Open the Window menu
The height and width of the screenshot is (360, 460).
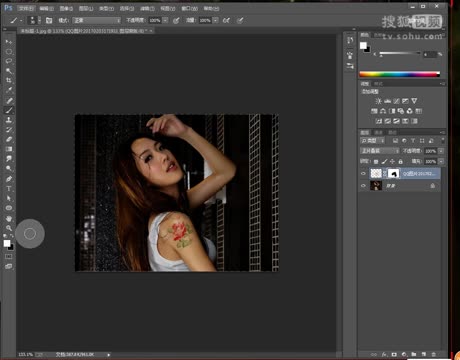(x=189, y=8)
